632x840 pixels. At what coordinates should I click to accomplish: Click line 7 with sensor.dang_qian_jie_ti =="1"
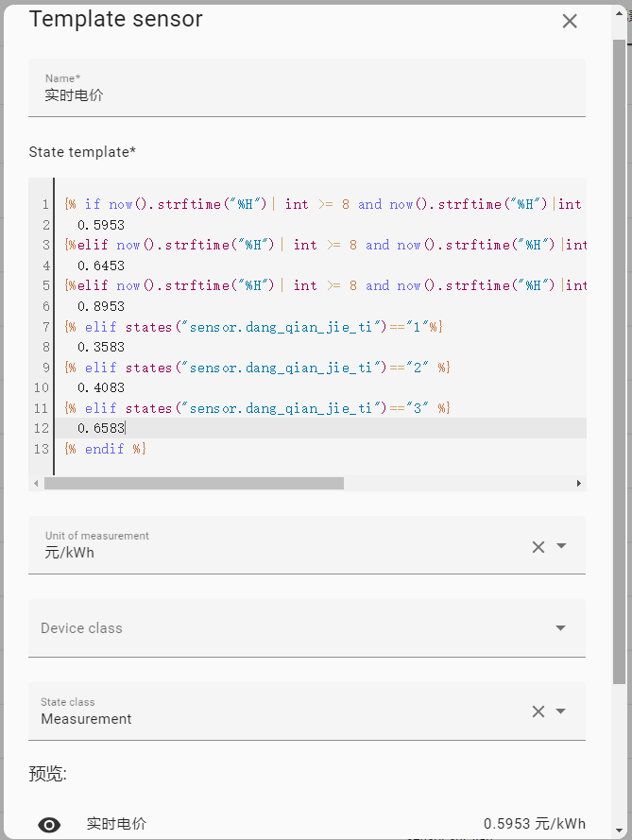coord(255,327)
